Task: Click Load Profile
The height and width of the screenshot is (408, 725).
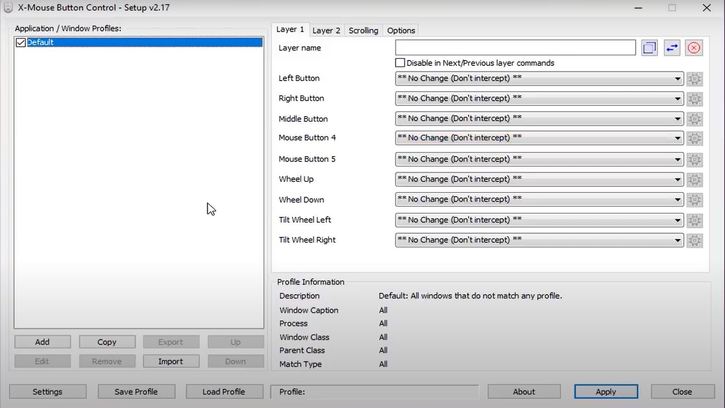Action: pyautogui.click(x=224, y=392)
